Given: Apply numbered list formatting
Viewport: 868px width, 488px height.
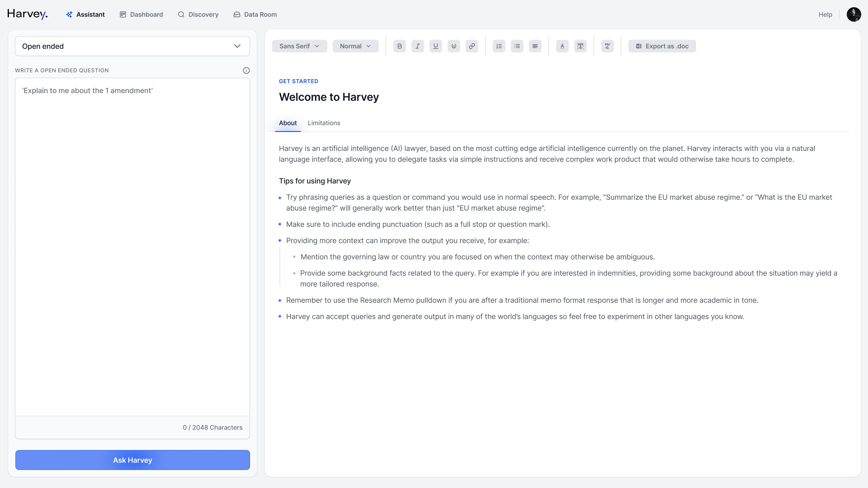Looking at the screenshot, I should click(x=499, y=46).
